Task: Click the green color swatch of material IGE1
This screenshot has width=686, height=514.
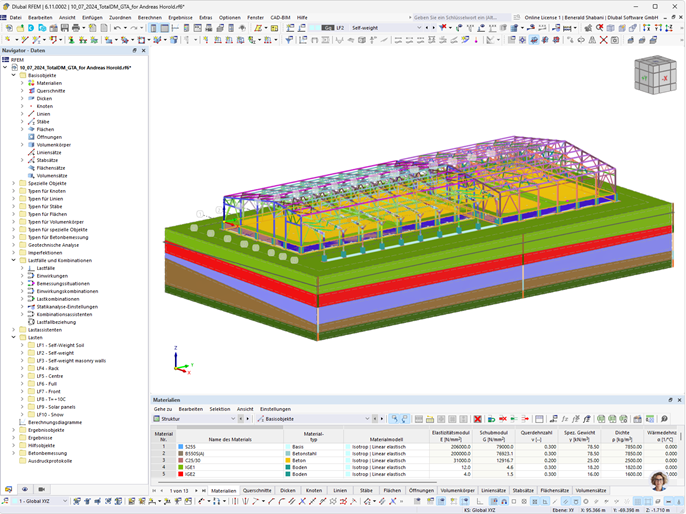Action: [181, 467]
